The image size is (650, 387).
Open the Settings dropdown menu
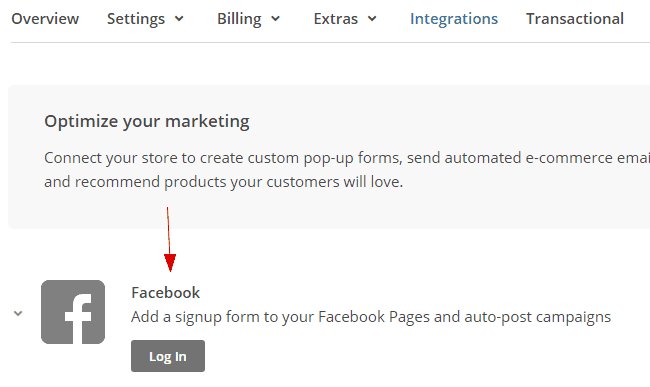click(x=145, y=19)
